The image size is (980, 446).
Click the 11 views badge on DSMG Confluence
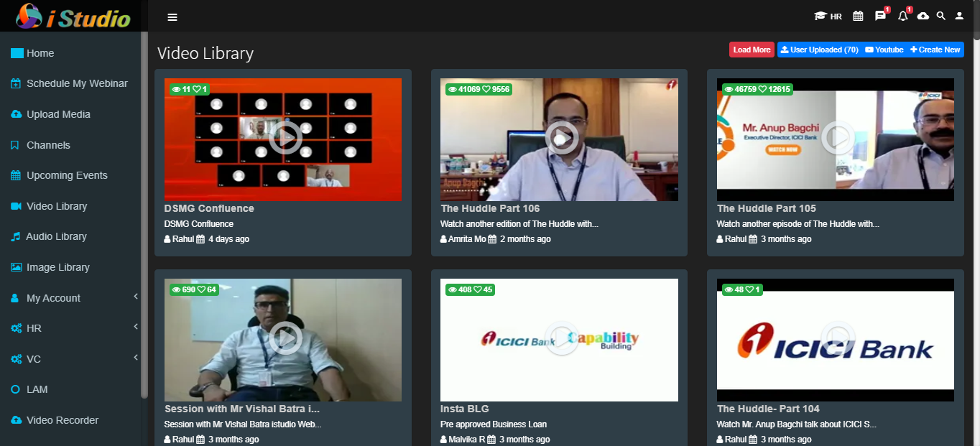coord(190,89)
